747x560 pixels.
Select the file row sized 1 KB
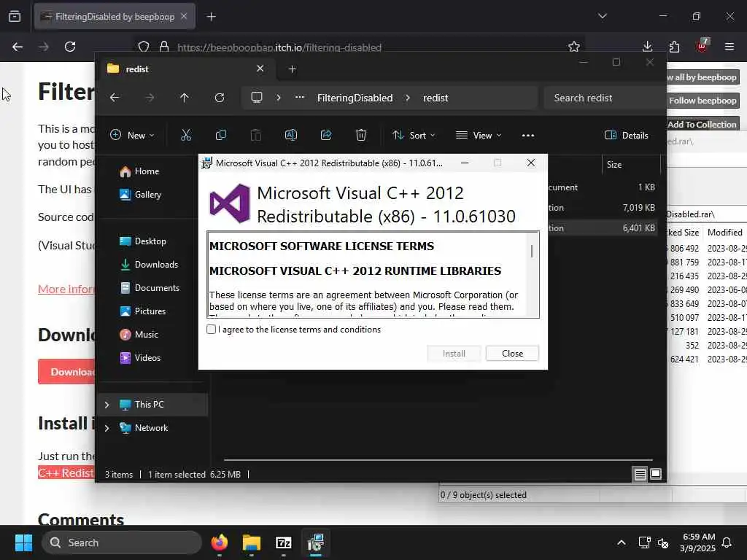click(604, 187)
